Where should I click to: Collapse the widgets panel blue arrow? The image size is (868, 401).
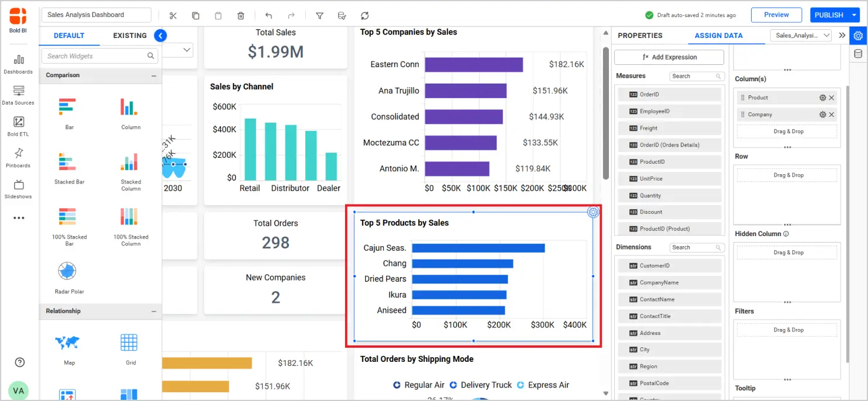(160, 36)
